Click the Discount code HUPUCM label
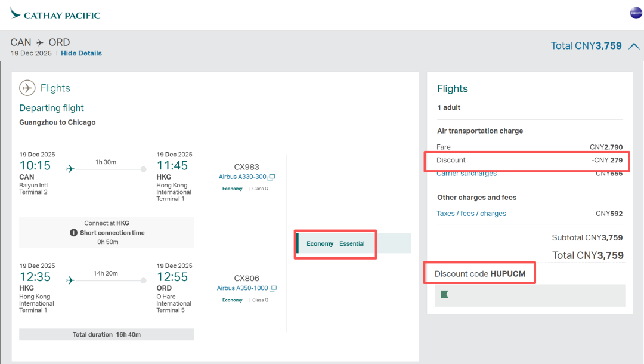 479,274
